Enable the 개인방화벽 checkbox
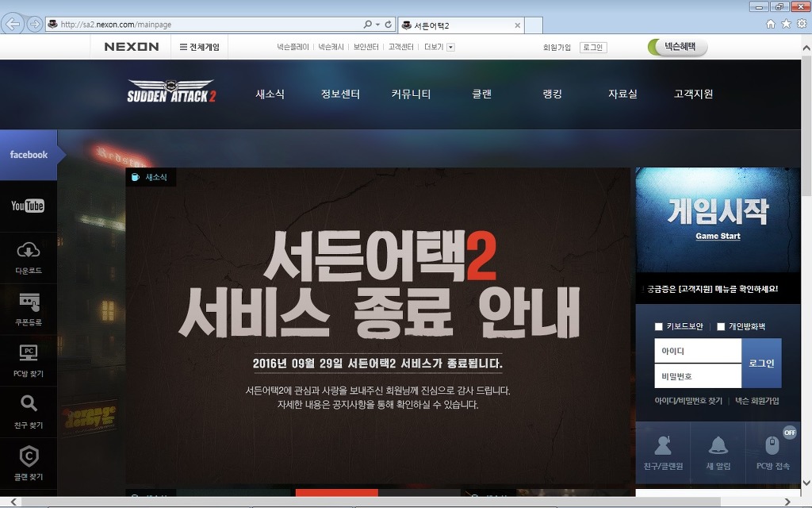 721,326
